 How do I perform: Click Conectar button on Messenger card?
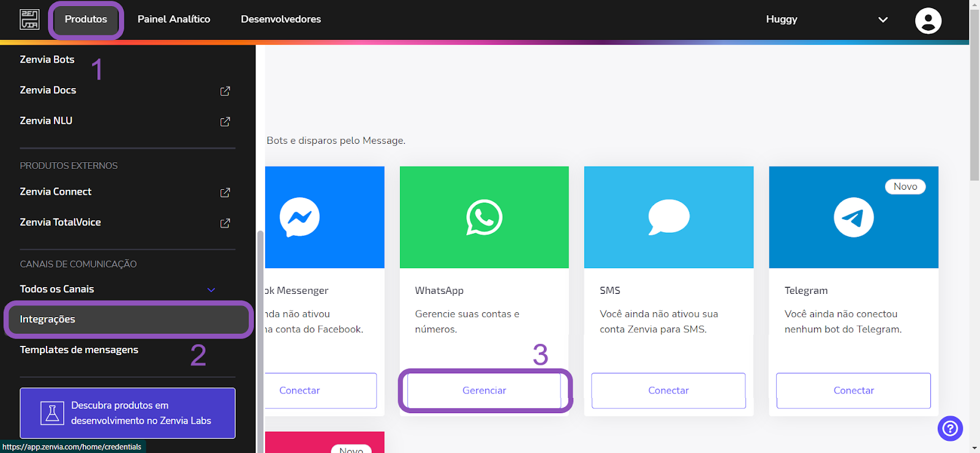pos(320,391)
